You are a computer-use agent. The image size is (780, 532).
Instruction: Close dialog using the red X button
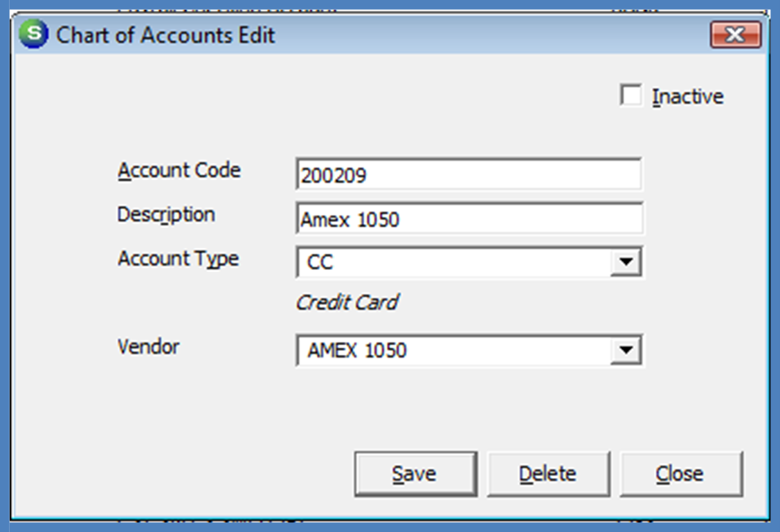pos(735,35)
